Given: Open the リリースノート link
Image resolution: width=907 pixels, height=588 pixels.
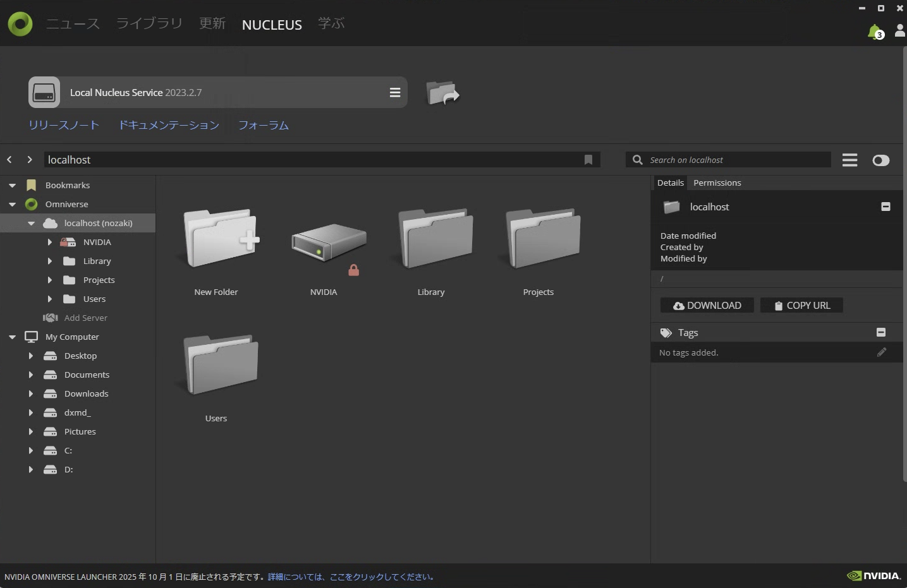Looking at the screenshot, I should [64, 125].
